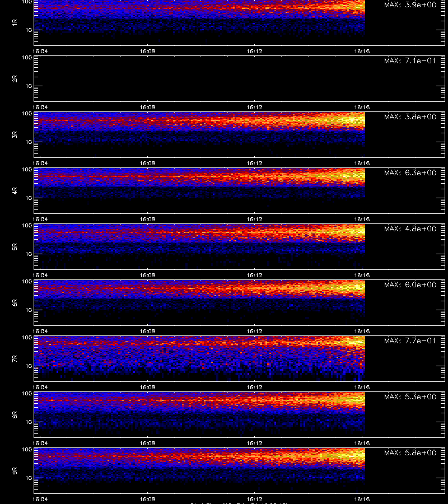
Task: Select the 100 y-axis label of panel 4R
Action: (27, 169)
